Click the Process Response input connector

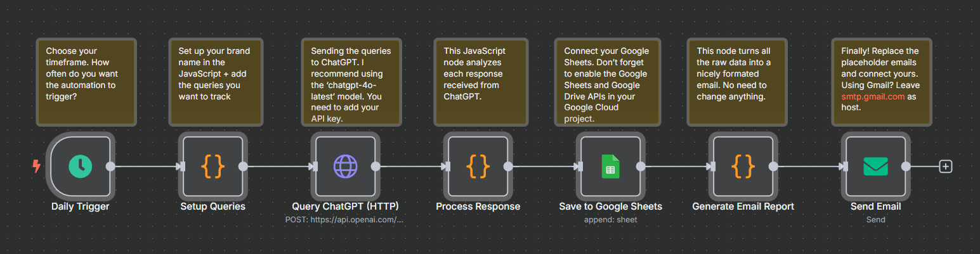447,167
